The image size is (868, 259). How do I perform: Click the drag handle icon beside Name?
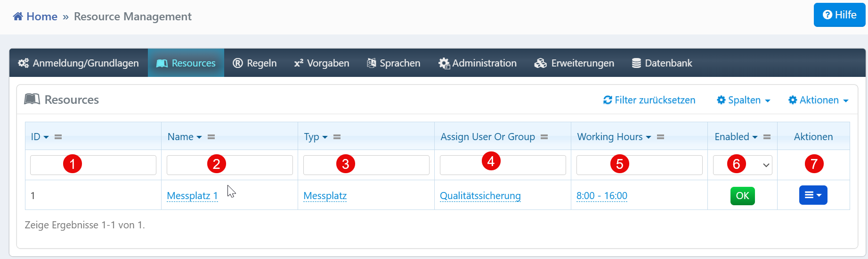tap(211, 137)
